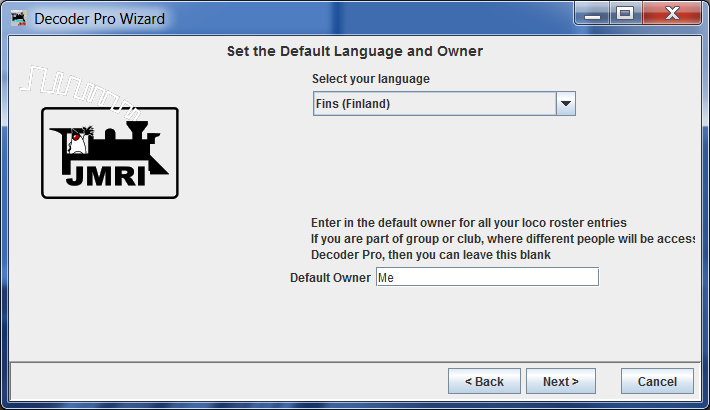This screenshot has width=710, height=410.
Task: Maximize the Decoder Pro Wizard window
Action: (x=625, y=14)
